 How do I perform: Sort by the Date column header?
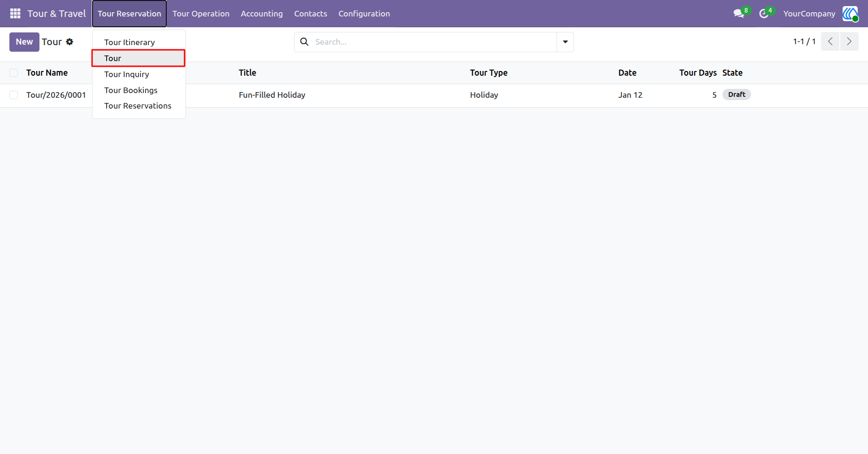pos(627,73)
